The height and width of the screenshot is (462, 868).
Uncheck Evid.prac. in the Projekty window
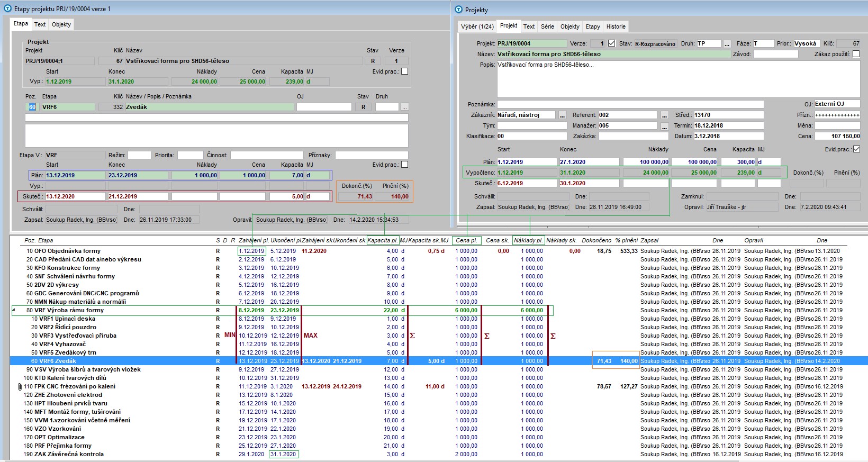pos(856,149)
